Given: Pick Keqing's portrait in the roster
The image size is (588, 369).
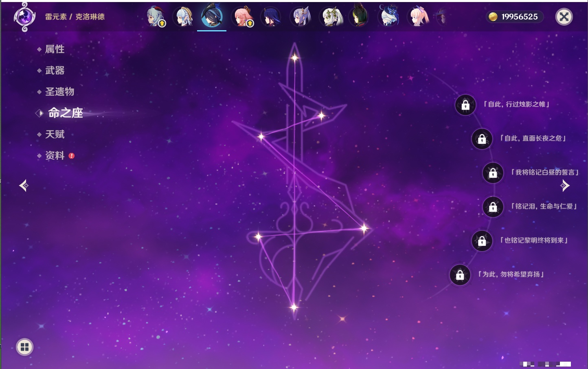Looking at the screenshot, I should click(301, 17).
